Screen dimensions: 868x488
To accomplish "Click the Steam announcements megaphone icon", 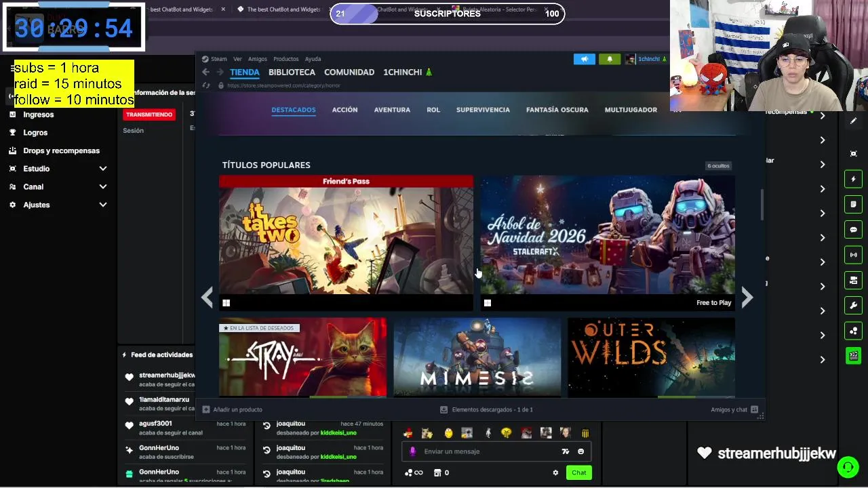I will tap(584, 59).
